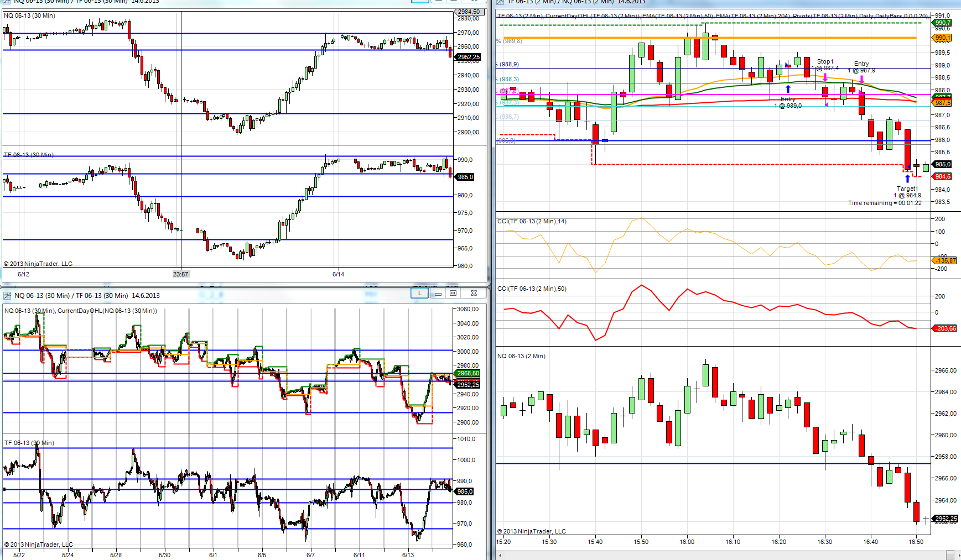Click the 6/7 date label on the lower-left chart axis
The width and height of the screenshot is (961, 560).
[310, 555]
